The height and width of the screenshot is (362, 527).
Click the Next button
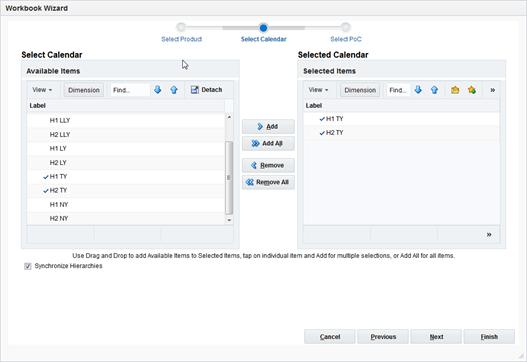click(436, 336)
